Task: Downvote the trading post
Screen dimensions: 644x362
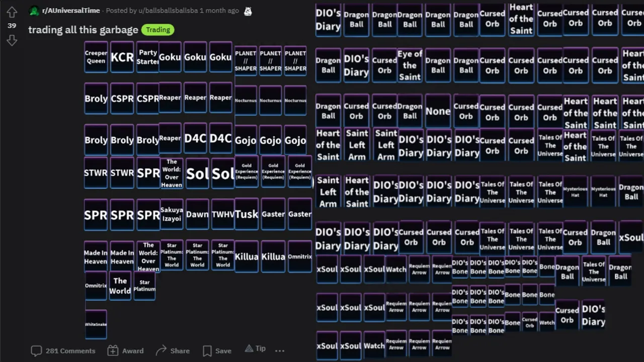Action: (x=12, y=40)
